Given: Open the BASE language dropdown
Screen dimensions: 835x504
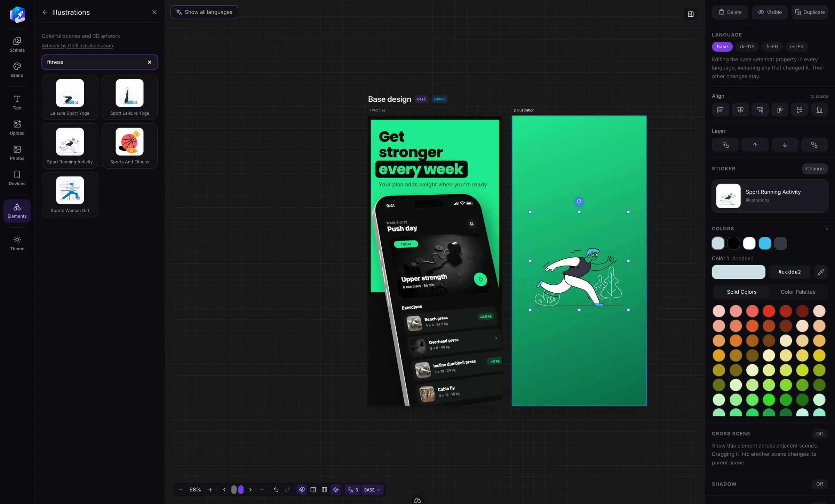Looking at the screenshot, I should (x=372, y=490).
